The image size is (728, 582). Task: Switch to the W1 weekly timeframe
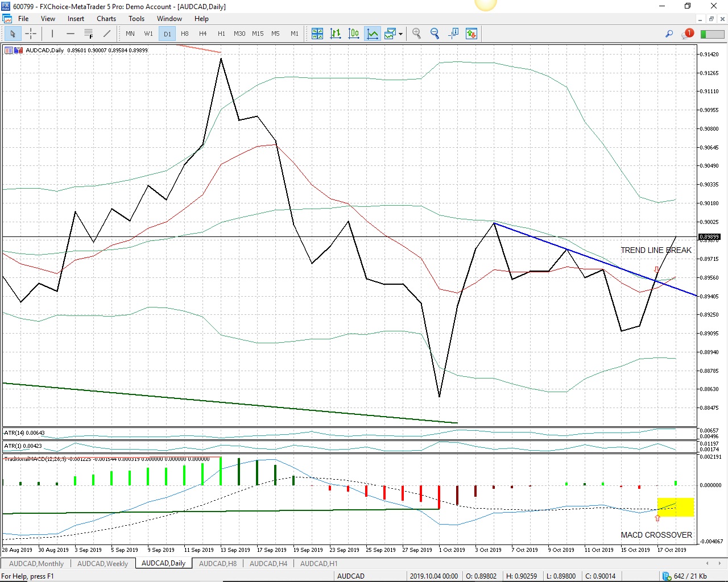148,34
